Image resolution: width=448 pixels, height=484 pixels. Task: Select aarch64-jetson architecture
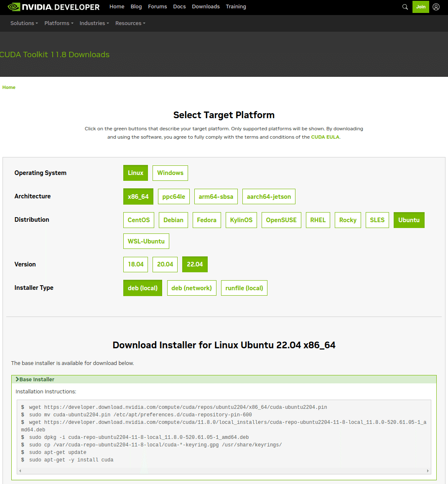pyautogui.click(x=269, y=197)
